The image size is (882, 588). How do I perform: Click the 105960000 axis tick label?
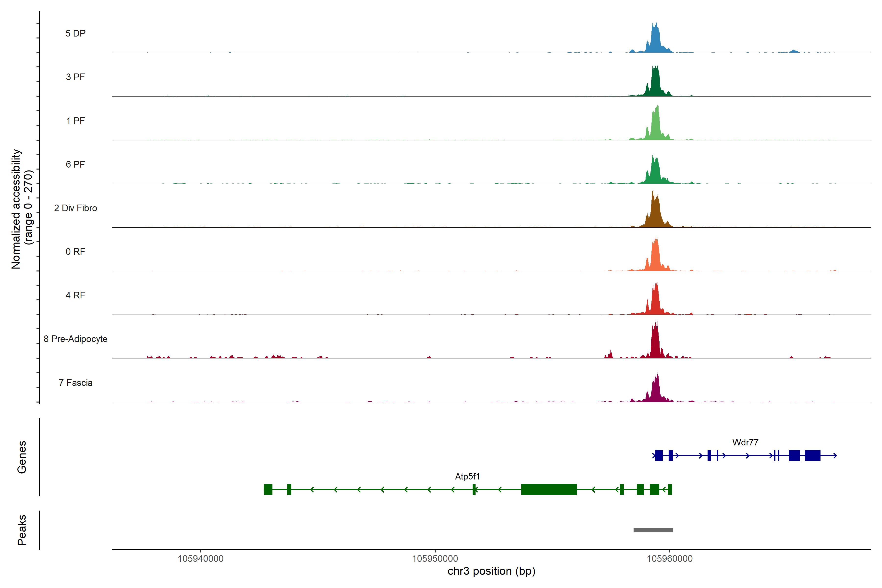pyautogui.click(x=669, y=558)
